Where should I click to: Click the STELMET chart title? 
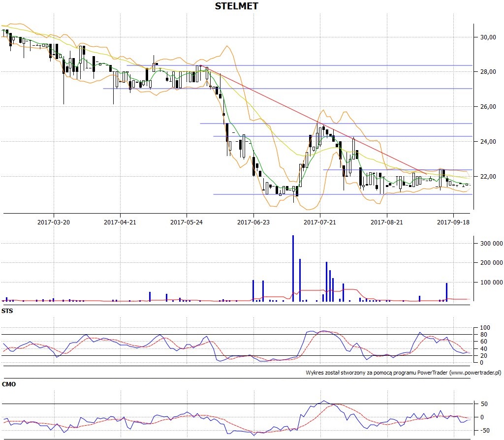tap(236, 6)
